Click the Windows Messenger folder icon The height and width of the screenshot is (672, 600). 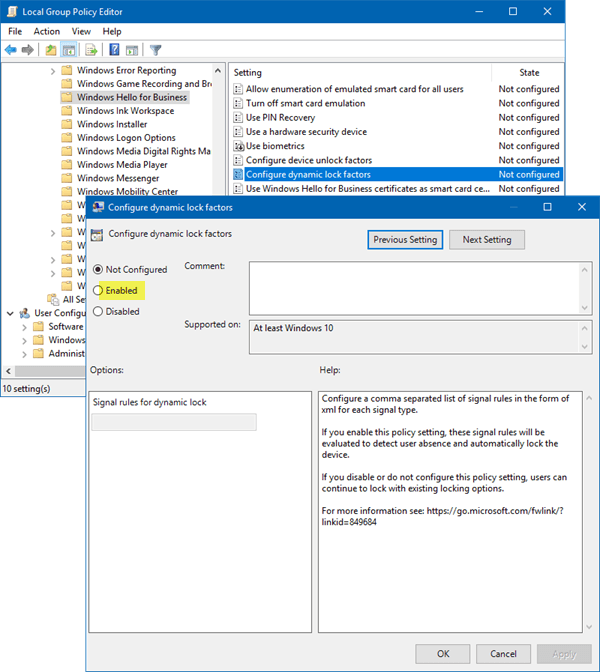[x=66, y=178]
